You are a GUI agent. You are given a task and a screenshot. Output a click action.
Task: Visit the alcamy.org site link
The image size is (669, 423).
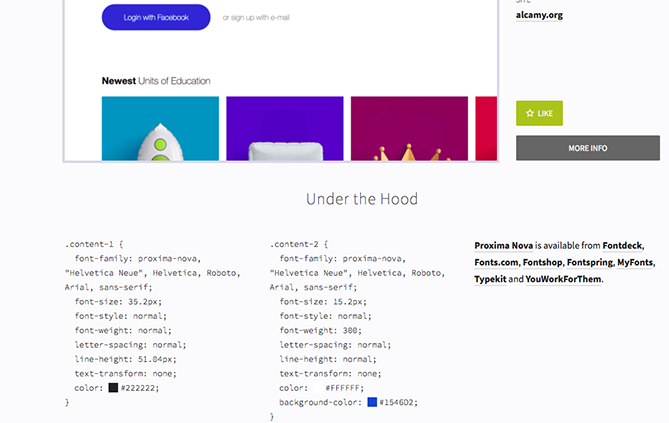point(539,15)
